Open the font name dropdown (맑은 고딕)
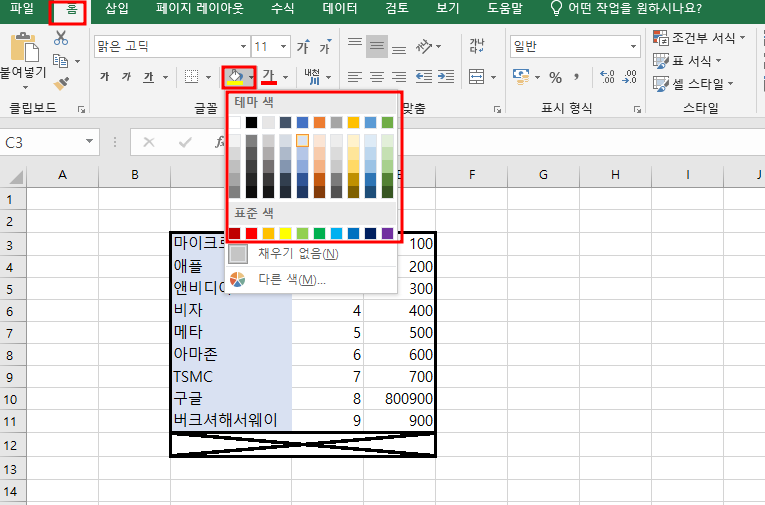 click(x=243, y=47)
